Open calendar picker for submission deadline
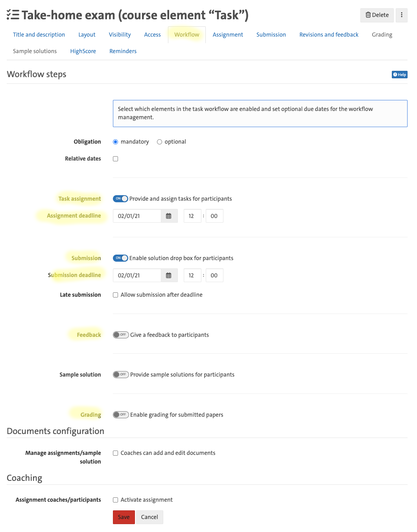Image resolution: width=417 pixels, height=532 pixels. (169, 275)
